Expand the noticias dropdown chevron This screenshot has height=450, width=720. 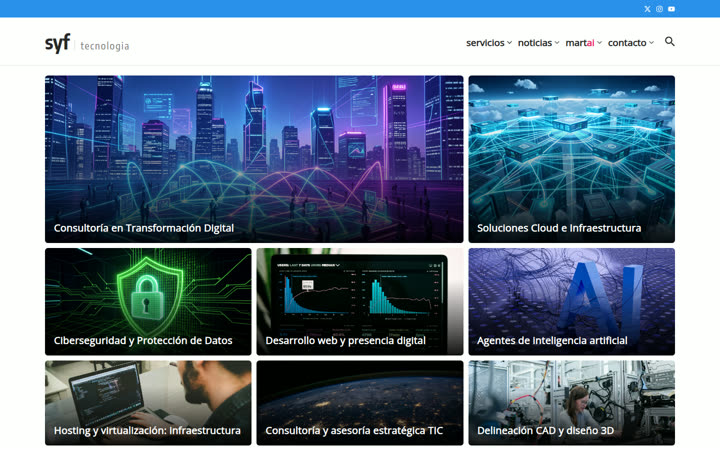pos(557,43)
